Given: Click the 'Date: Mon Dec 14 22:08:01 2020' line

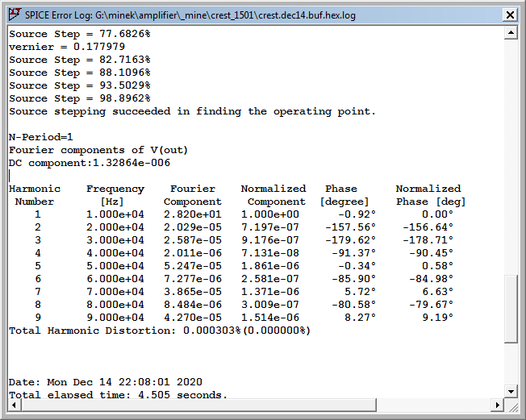Looking at the screenshot, I should 106,382.
